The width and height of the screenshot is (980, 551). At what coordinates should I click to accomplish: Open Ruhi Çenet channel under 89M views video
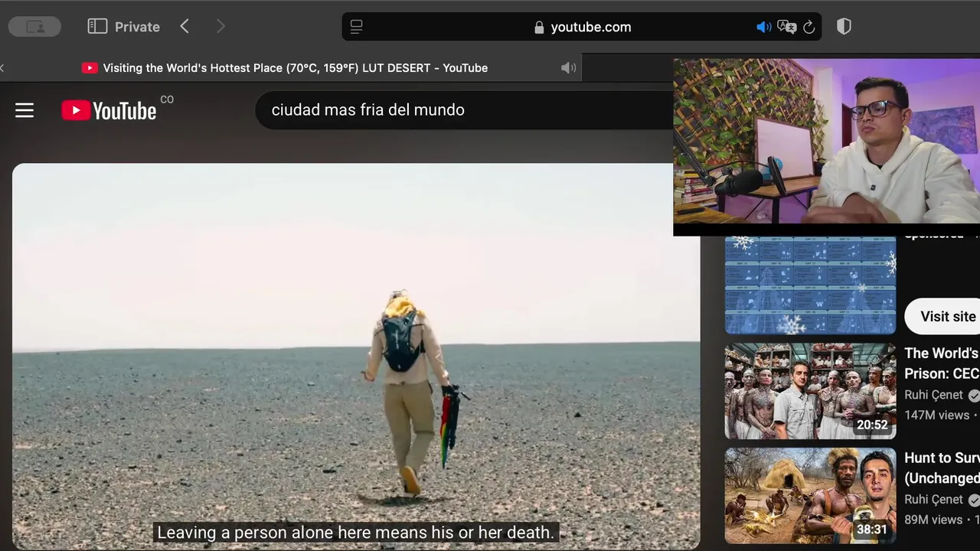pos(933,500)
